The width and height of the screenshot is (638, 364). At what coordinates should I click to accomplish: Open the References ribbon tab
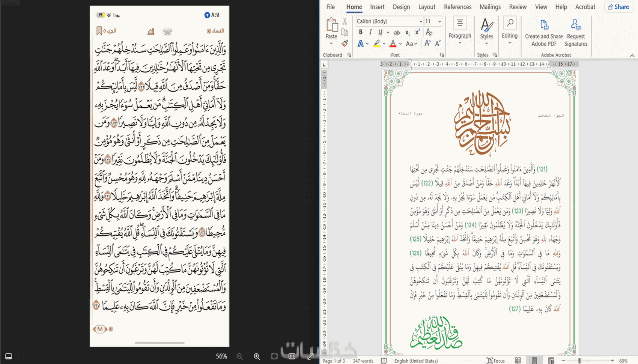[x=457, y=7]
